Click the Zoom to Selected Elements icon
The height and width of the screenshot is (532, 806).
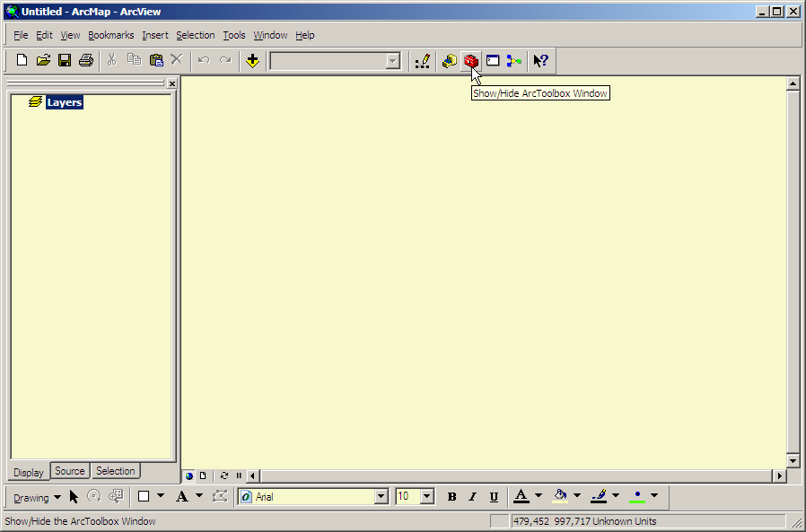(116, 496)
